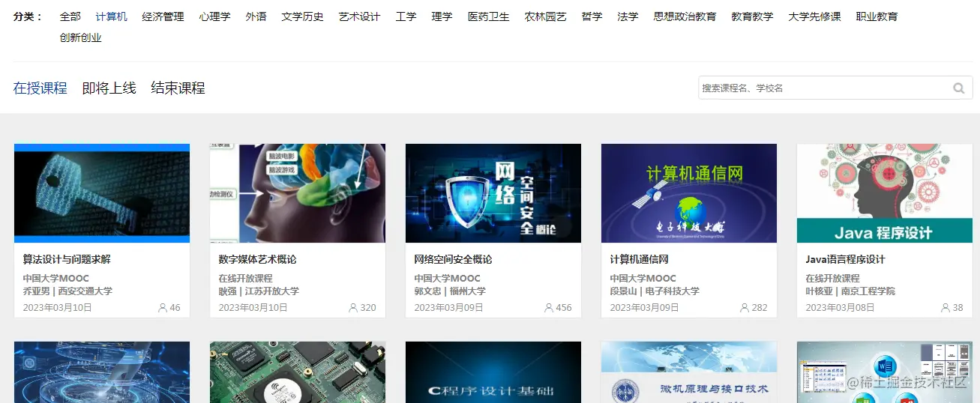Switch to the 在授课程 tab
The image size is (980, 403).
tap(40, 88)
